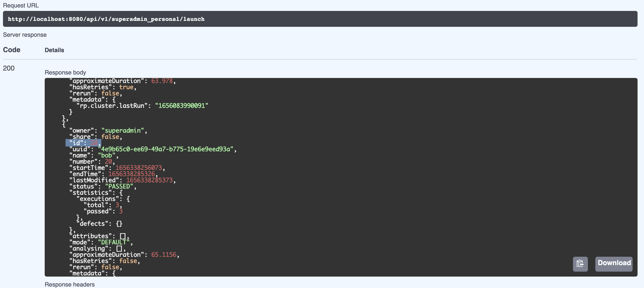
Task: Click the highlighted "id": 20 line
Action: pos(83,143)
